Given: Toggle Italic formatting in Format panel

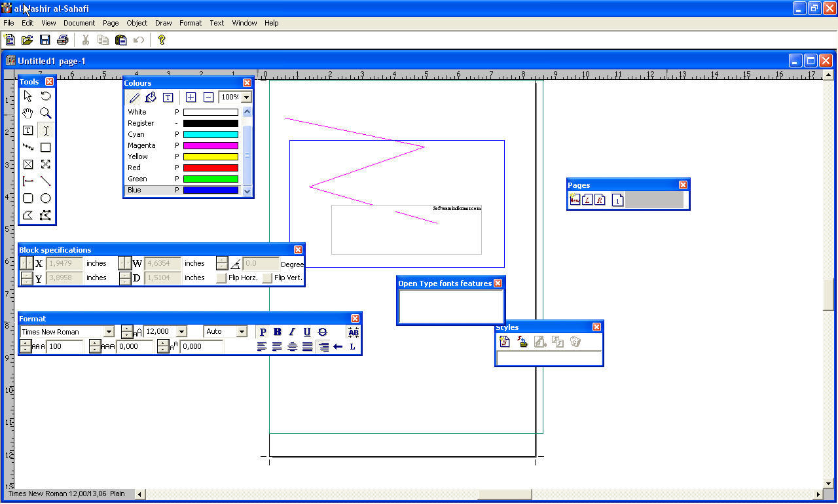Looking at the screenshot, I should [x=292, y=332].
